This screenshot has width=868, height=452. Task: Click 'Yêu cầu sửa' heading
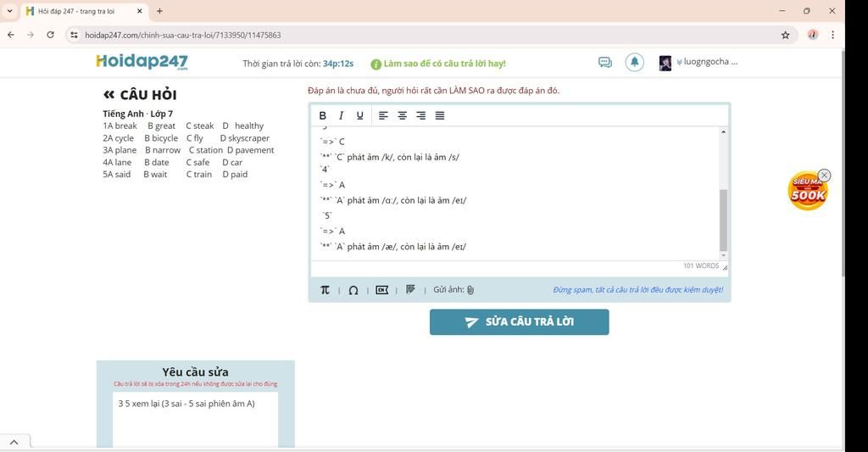196,372
